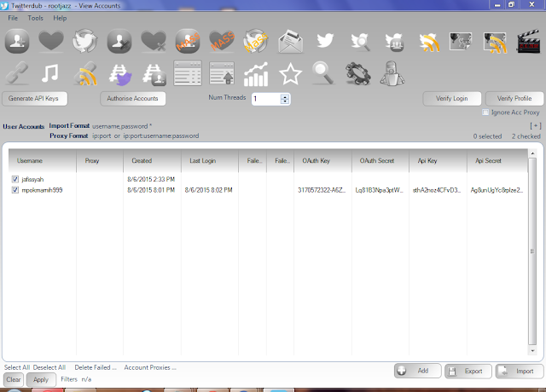Open the picture tweet icon
546x392 pixels.
461,41
